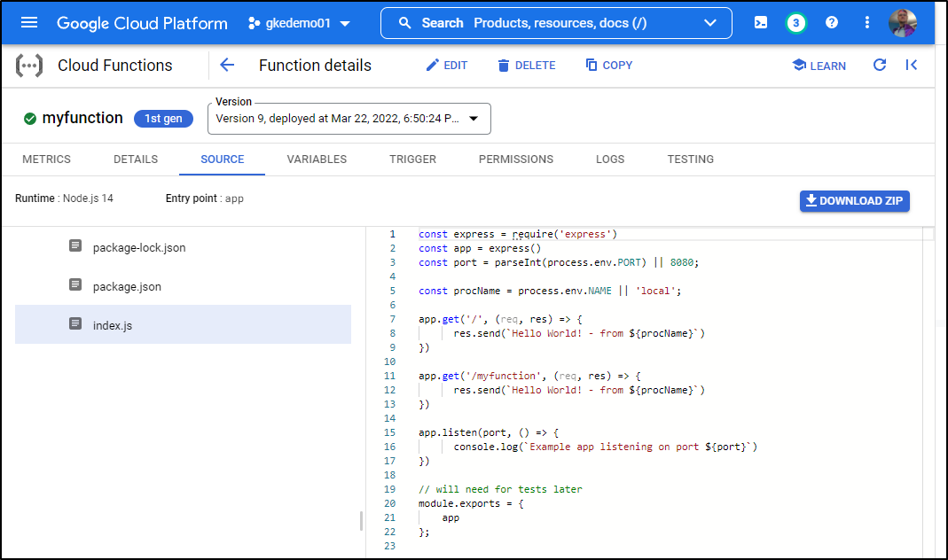Click the file list scrollbar handle

coord(361,521)
